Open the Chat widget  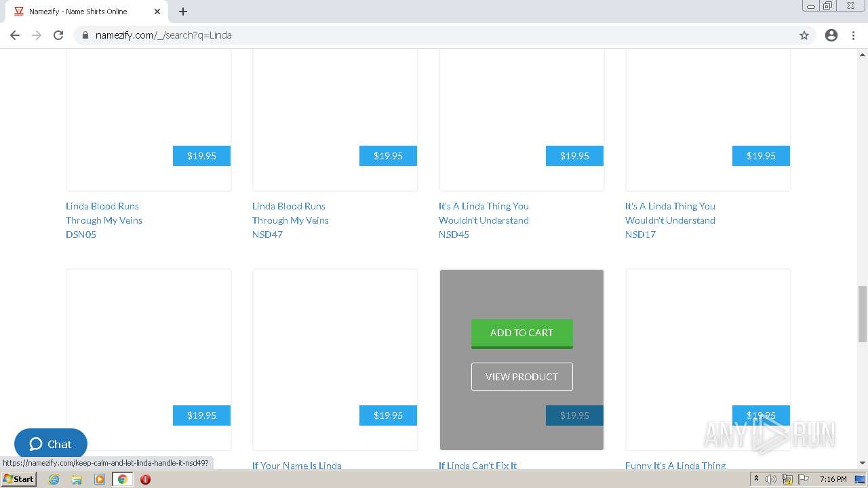pos(51,445)
